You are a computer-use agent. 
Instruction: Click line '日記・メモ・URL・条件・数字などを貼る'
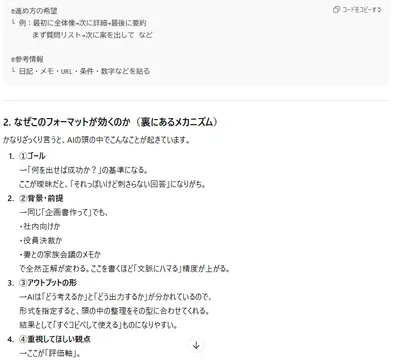pos(84,71)
